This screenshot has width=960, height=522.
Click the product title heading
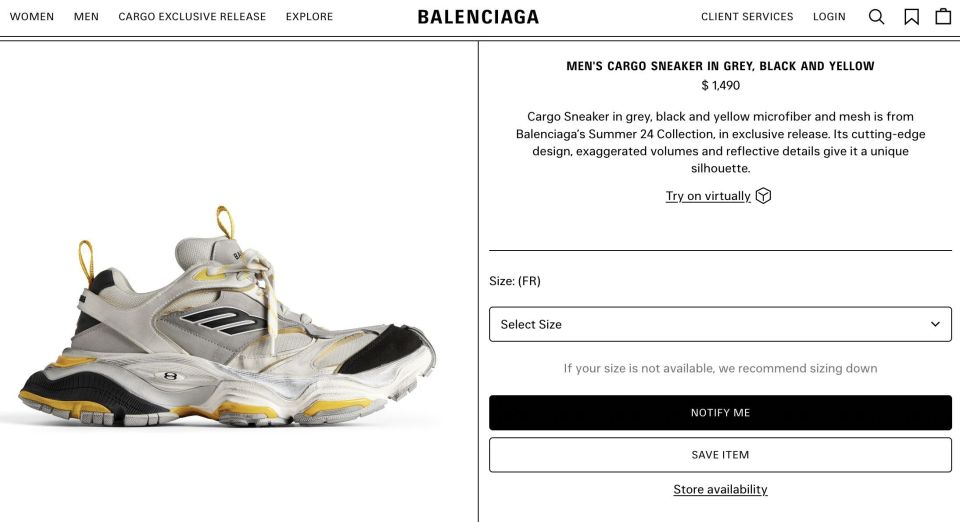coord(720,66)
